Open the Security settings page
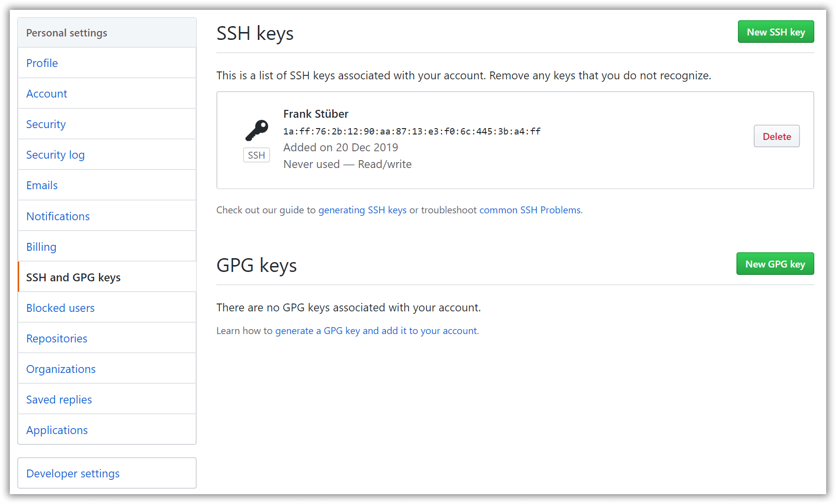 pyautogui.click(x=46, y=124)
